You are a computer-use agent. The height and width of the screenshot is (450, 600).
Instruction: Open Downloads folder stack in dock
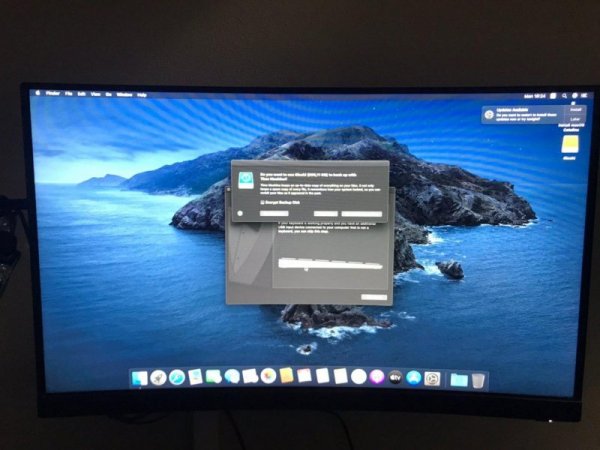[459, 380]
